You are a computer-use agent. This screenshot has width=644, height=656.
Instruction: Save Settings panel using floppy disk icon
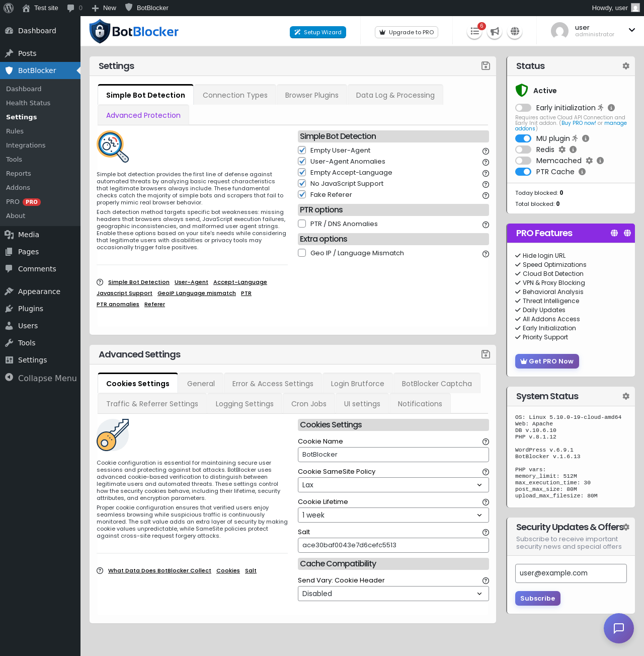pyautogui.click(x=486, y=66)
